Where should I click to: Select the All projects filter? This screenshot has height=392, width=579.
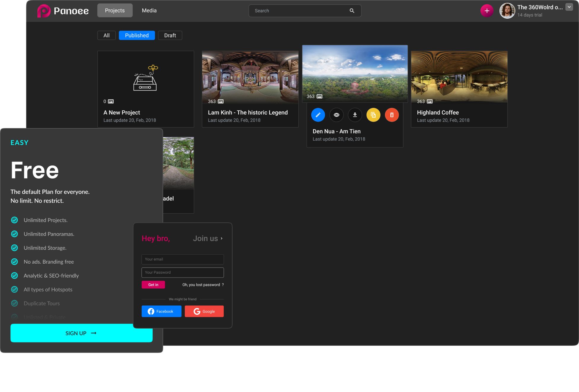pos(106,35)
